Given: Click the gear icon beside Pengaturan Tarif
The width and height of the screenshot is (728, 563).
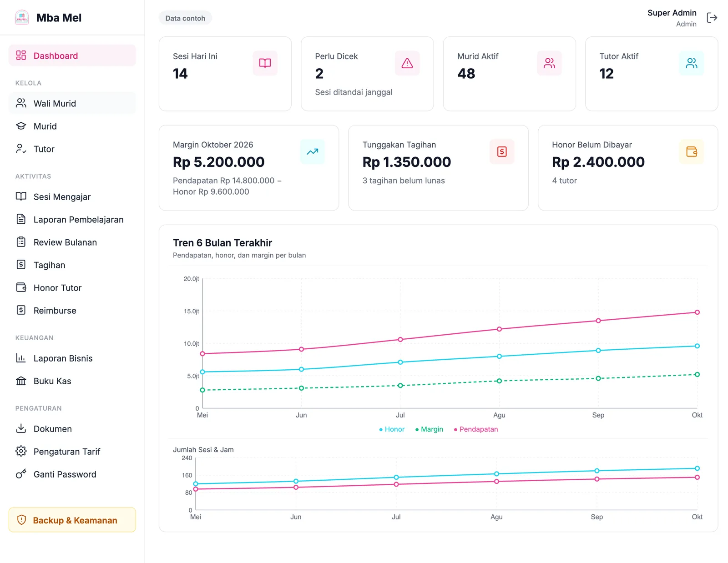Looking at the screenshot, I should pyautogui.click(x=21, y=451).
